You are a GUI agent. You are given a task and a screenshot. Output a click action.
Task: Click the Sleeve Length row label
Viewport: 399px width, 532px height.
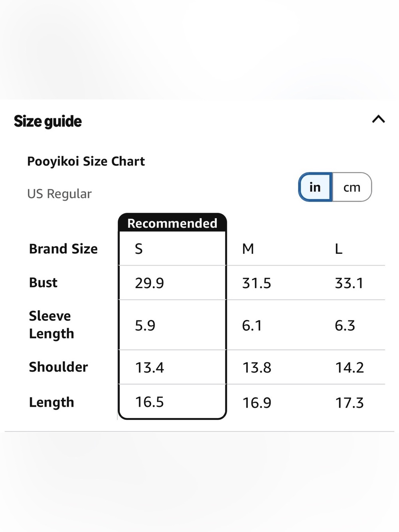[x=51, y=324]
